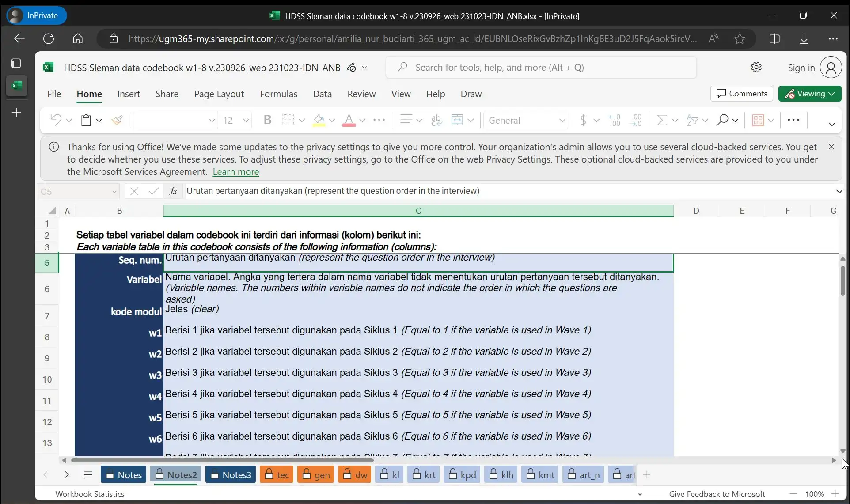The width and height of the screenshot is (850, 504).
Task: Open the Page Layout ribbon tab
Action: (219, 94)
